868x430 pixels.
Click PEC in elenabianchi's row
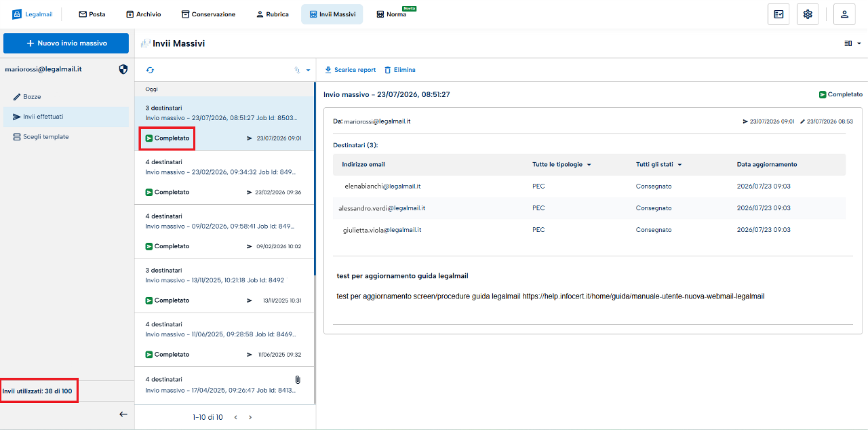[538, 186]
